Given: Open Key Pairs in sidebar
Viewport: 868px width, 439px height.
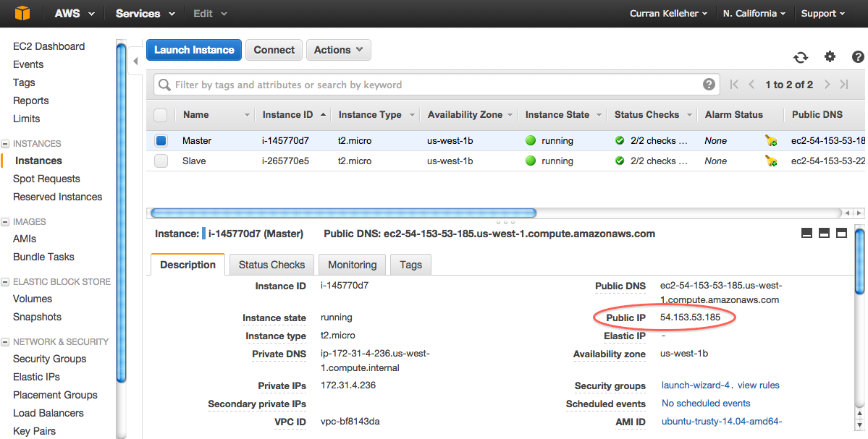Looking at the screenshot, I should [34, 431].
